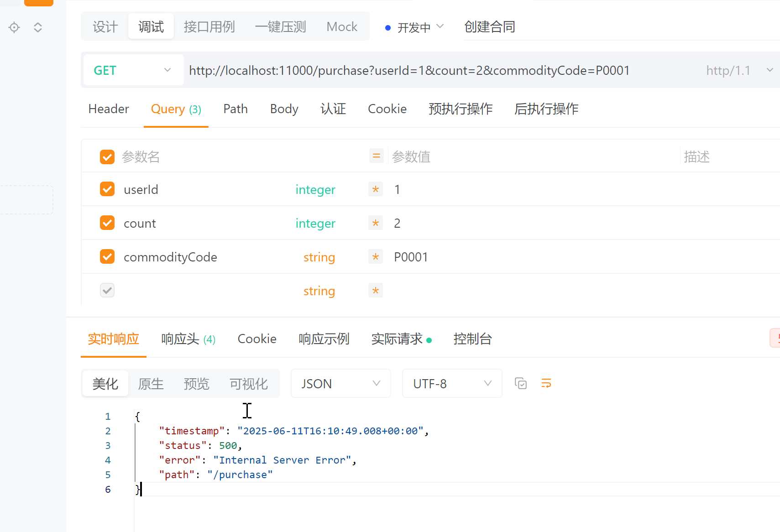Select the 原生 view button
The height and width of the screenshot is (532, 780).
click(151, 383)
